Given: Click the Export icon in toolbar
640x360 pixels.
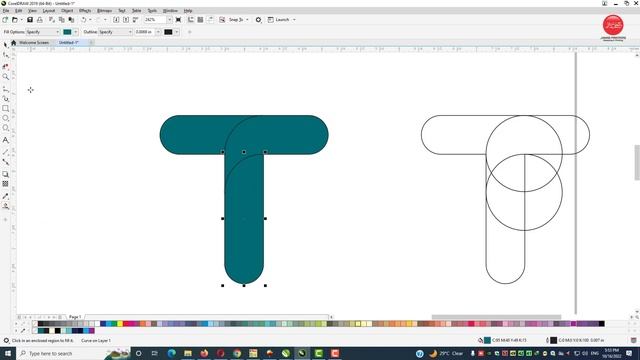Looking at the screenshot, I should (x=126, y=20).
